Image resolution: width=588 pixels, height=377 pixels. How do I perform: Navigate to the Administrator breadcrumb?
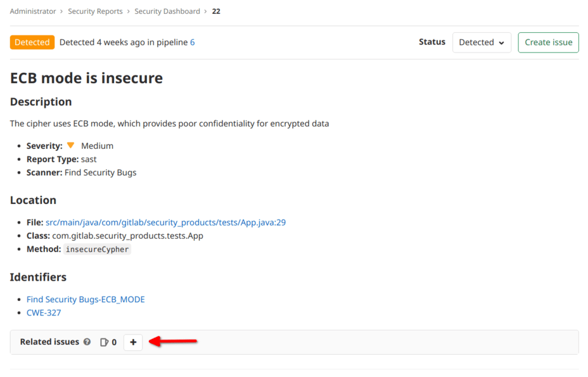33,11
